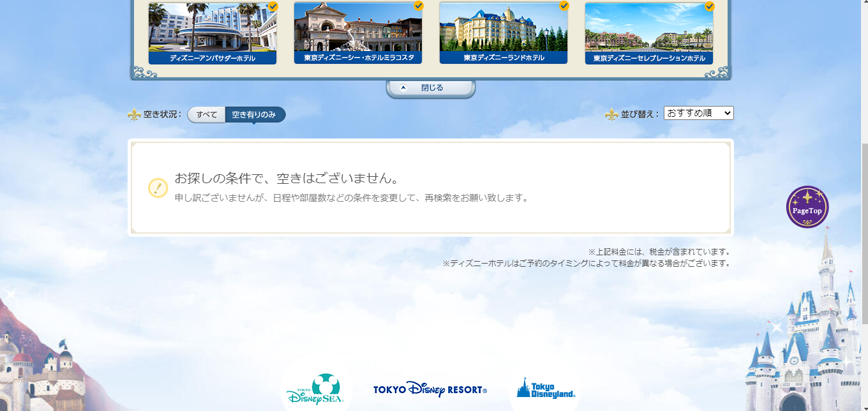Image resolution: width=868 pixels, height=411 pixels.
Task: Toggle checkmark on 東京ディズニーシー・ホテルミラコスタ card
Action: [x=419, y=6]
